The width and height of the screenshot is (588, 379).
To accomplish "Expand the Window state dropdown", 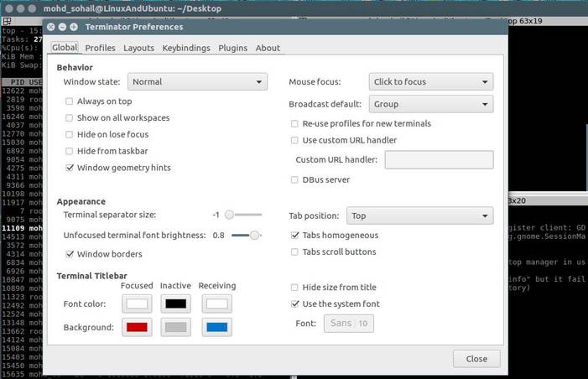I will [197, 82].
